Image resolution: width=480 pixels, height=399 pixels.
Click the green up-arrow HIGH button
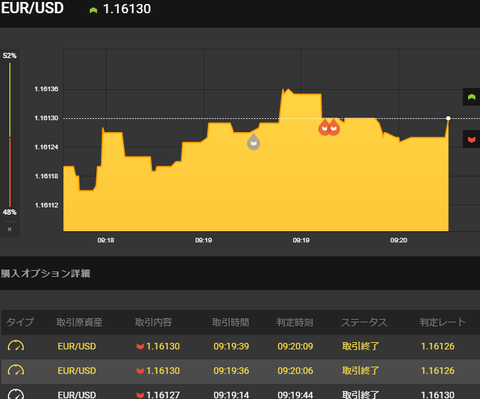click(471, 97)
